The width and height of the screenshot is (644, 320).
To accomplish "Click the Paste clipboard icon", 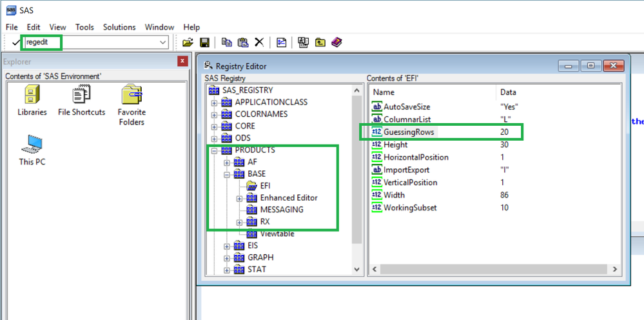I will (x=243, y=42).
